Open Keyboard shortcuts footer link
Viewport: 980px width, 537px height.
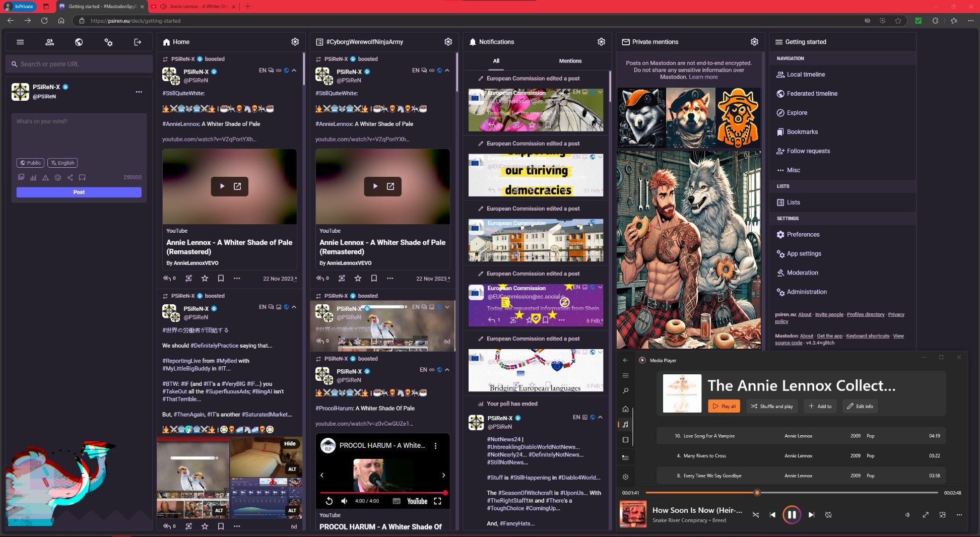868,336
